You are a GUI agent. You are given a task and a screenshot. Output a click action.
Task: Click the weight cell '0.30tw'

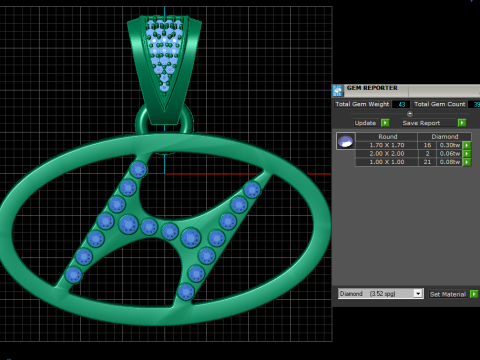point(450,145)
